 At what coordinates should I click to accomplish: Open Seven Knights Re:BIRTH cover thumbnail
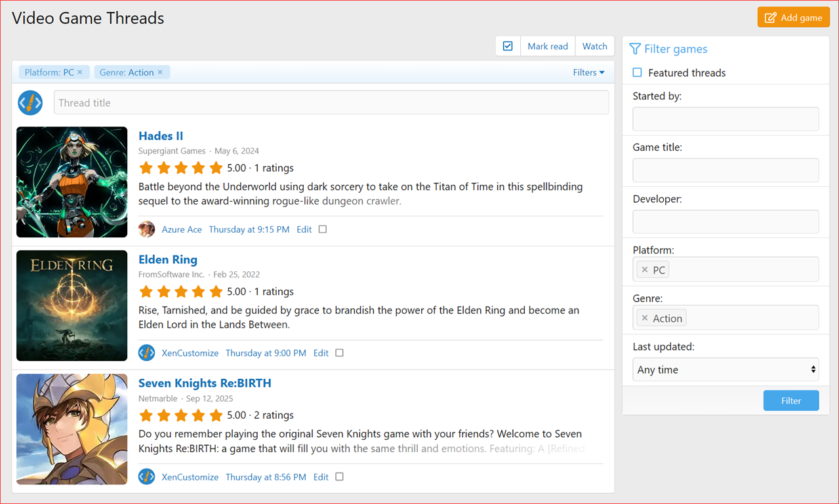[x=72, y=429]
